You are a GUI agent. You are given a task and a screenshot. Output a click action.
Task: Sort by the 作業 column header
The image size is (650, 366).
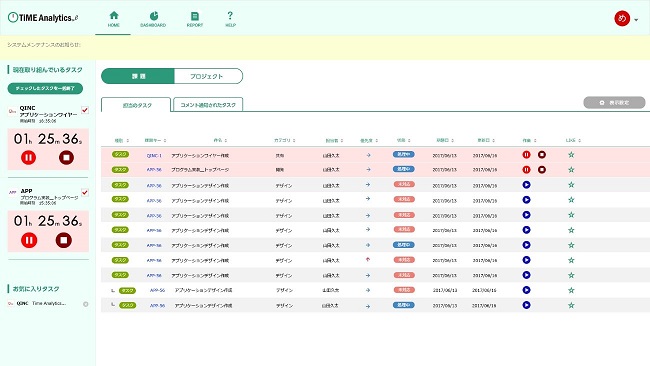pyautogui.click(x=529, y=141)
